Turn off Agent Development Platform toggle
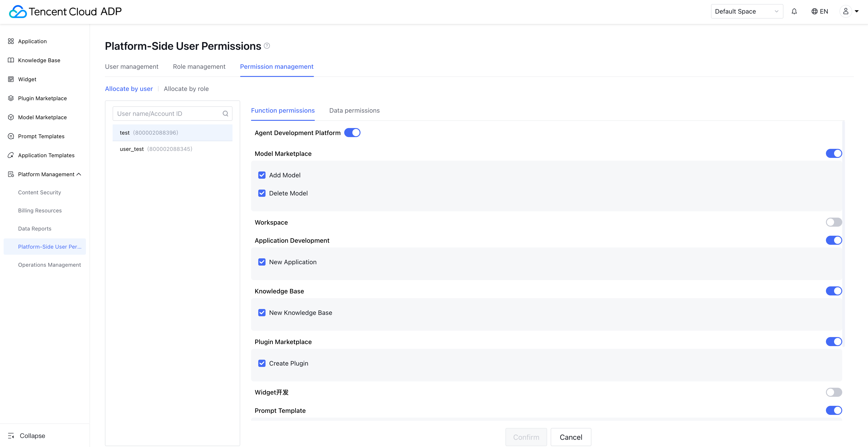This screenshot has width=868, height=447. pos(352,133)
